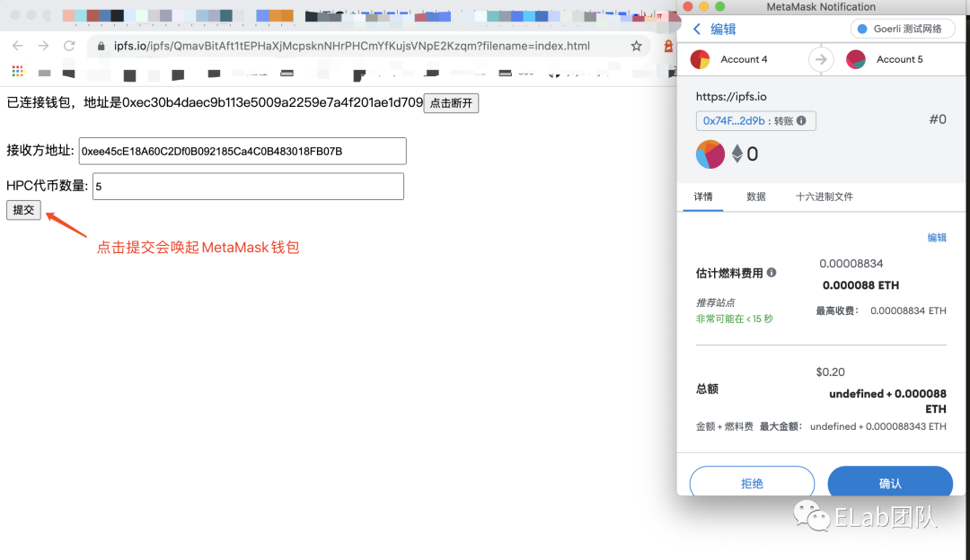Click the Account 4 name label
This screenshot has width=970, height=560.
(744, 59)
